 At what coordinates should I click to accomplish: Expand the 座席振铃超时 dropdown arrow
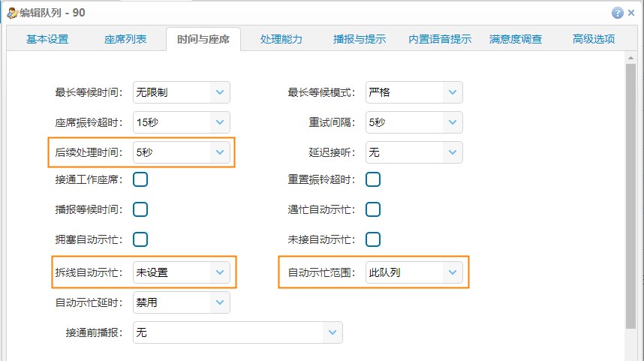point(220,122)
